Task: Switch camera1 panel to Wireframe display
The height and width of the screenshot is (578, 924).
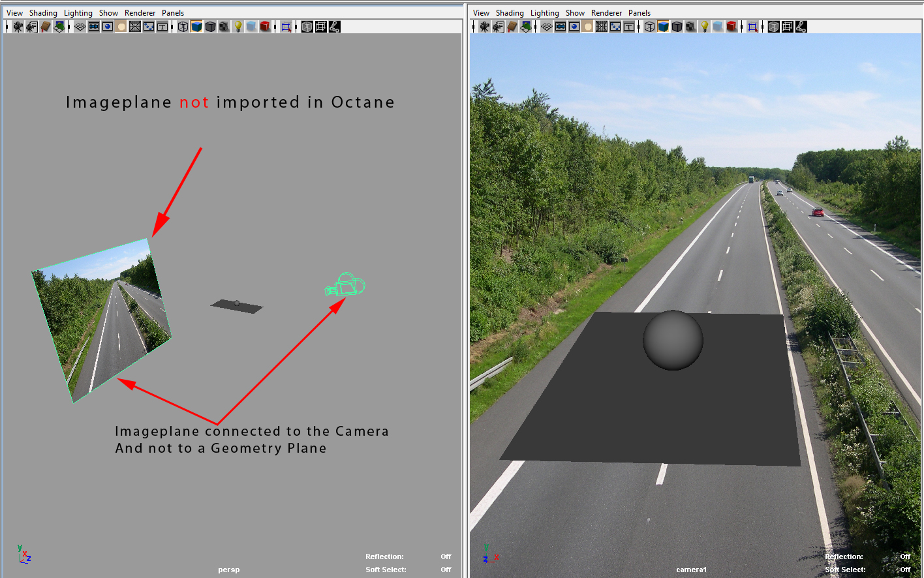Action: click(650, 27)
